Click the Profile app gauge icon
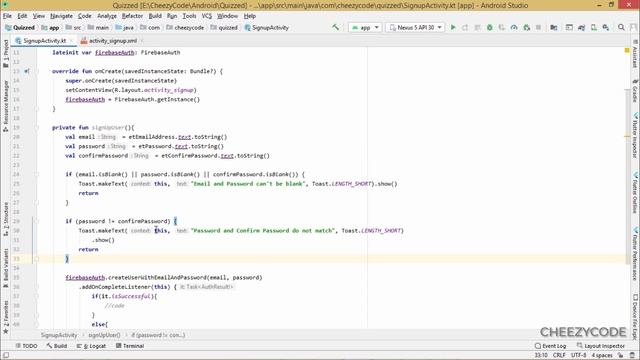640x360 pixels. pos(514,27)
